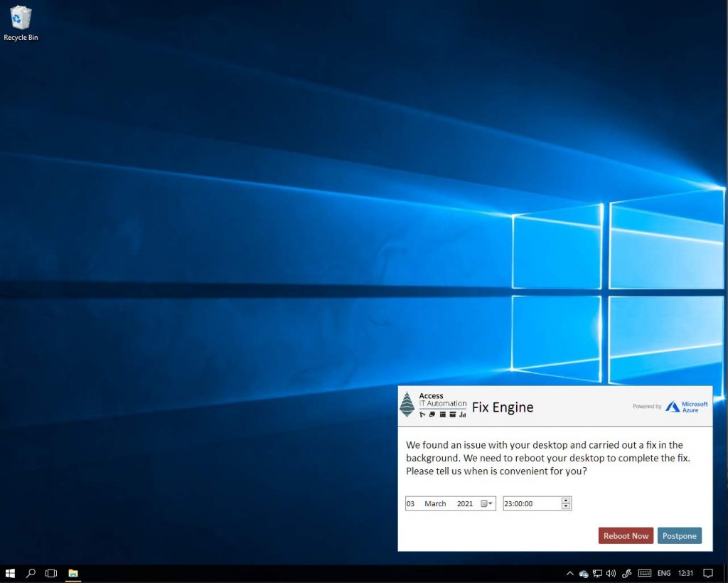Click the 'Powered by' label
The image size is (728, 583).
tap(647, 407)
